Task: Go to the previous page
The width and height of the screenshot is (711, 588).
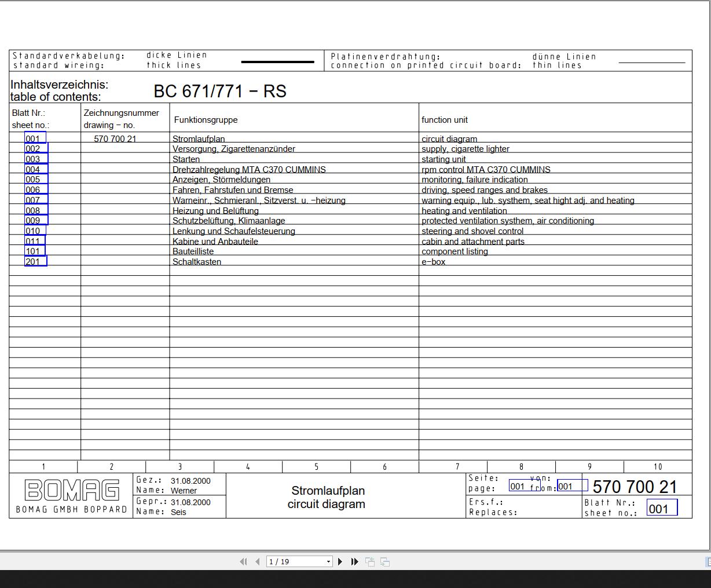Action: pyautogui.click(x=257, y=561)
